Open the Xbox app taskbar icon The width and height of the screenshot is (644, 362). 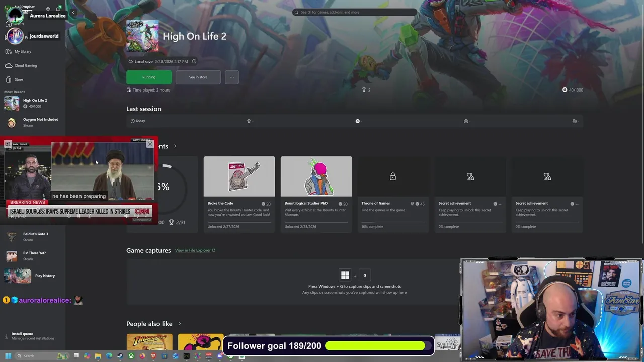[131, 356]
